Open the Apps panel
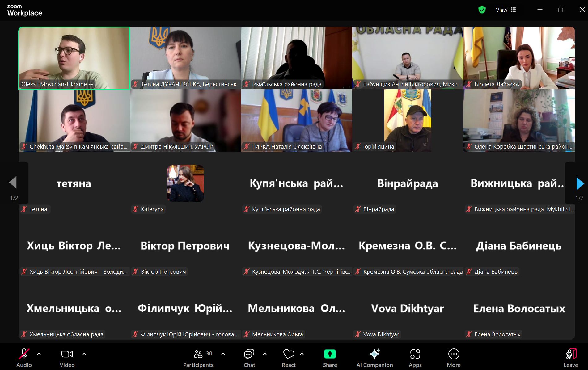Image resolution: width=588 pixels, height=370 pixels. [415, 358]
